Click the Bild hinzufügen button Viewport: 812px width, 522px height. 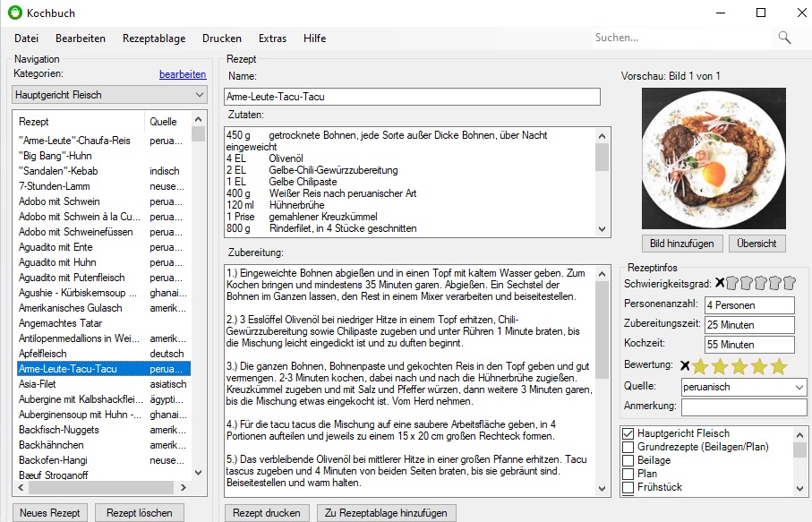coord(681,244)
